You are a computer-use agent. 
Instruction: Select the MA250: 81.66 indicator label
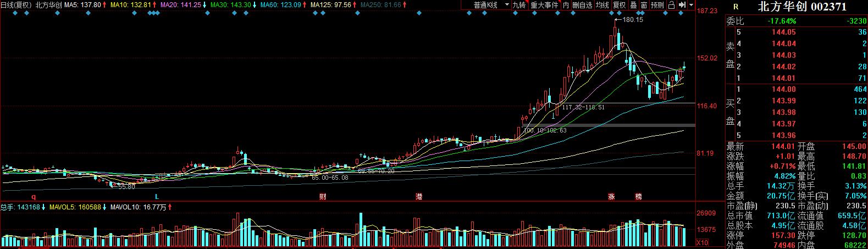(x=381, y=5)
